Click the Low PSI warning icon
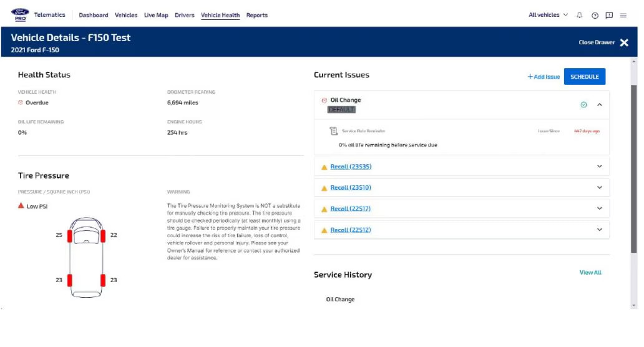The height and width of the screenshot is (347, 644). 21,206
